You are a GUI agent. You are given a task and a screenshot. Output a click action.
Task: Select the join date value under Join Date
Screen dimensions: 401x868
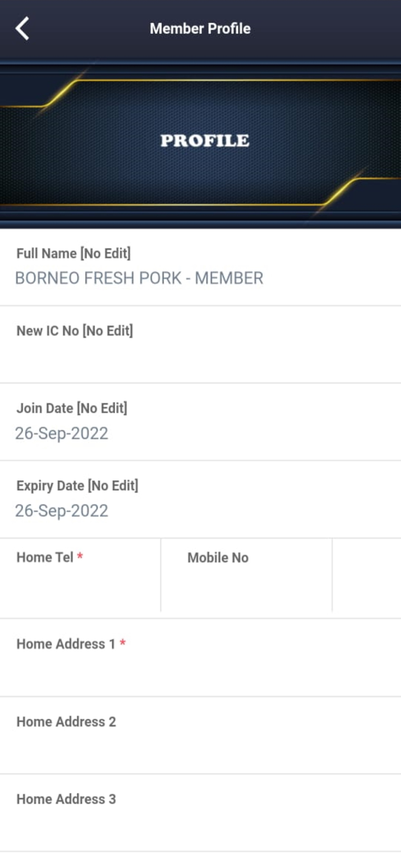[x=61, y=433]
